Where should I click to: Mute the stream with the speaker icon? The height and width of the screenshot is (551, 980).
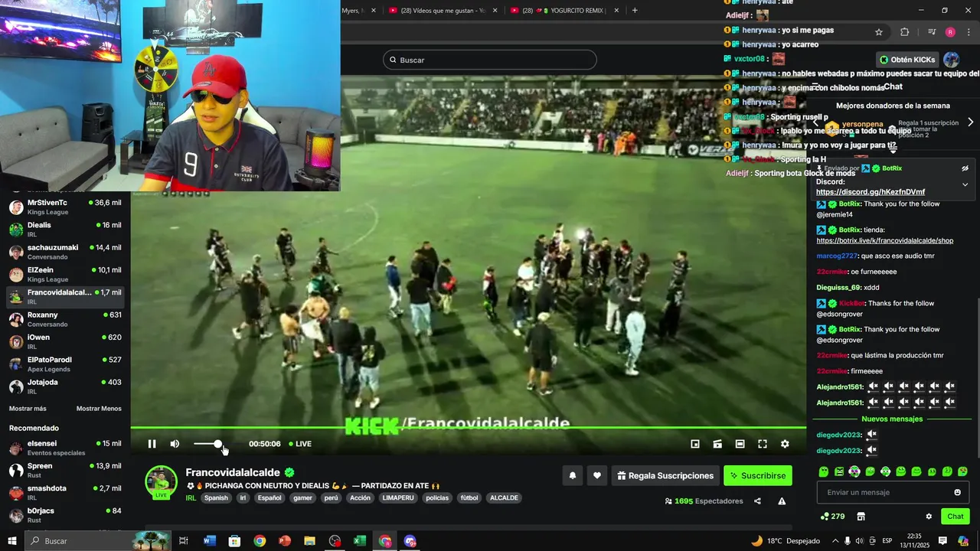coord(175,444)
